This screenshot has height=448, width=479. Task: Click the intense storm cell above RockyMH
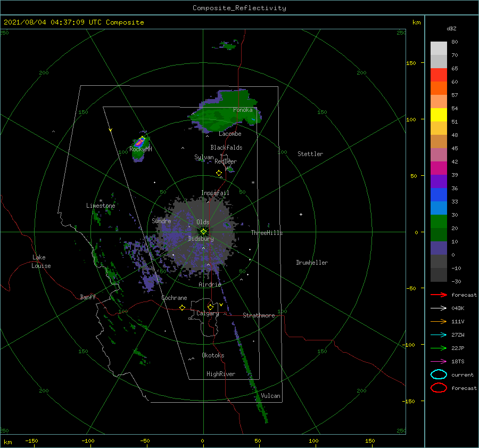[x=139, y=142]
